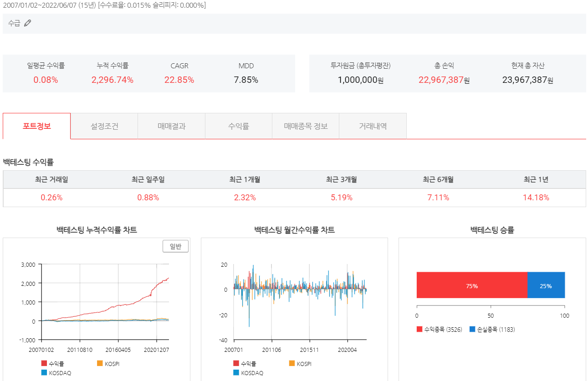Screen dimensions: 588x381
Task: Select the 수익률 tab
Action: point(239,126)
